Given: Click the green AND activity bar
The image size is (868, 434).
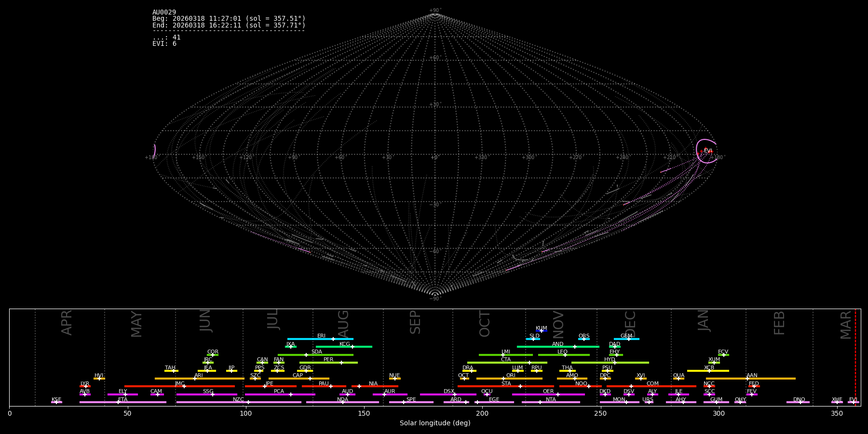Looking at the screenshot, I should click(558, 347).
